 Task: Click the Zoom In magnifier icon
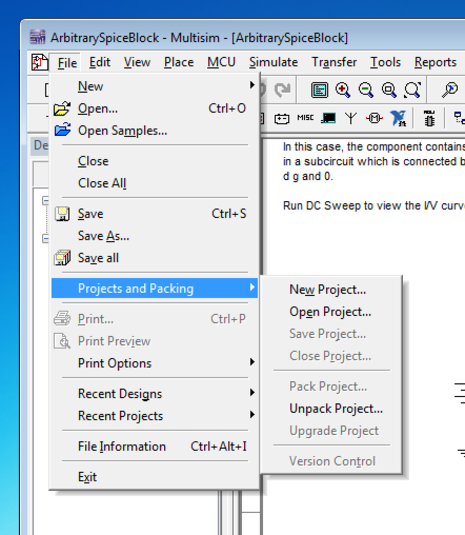pos(343,90)
